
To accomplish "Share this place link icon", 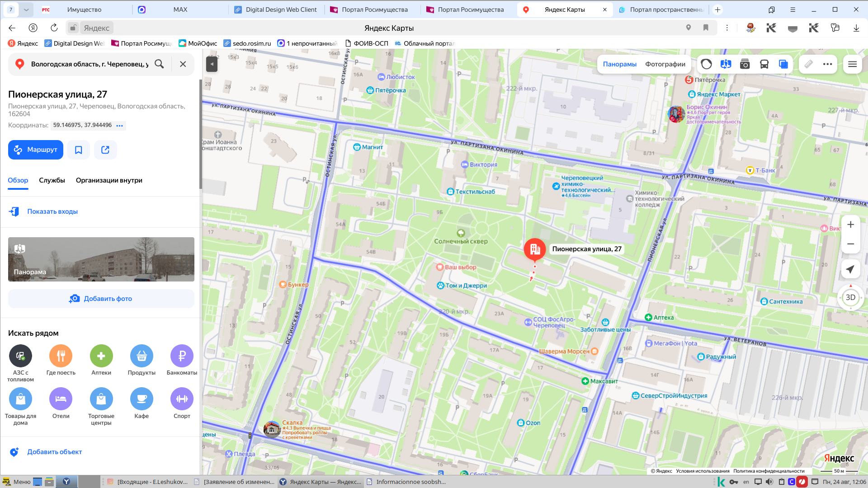I will pos(105,150).
